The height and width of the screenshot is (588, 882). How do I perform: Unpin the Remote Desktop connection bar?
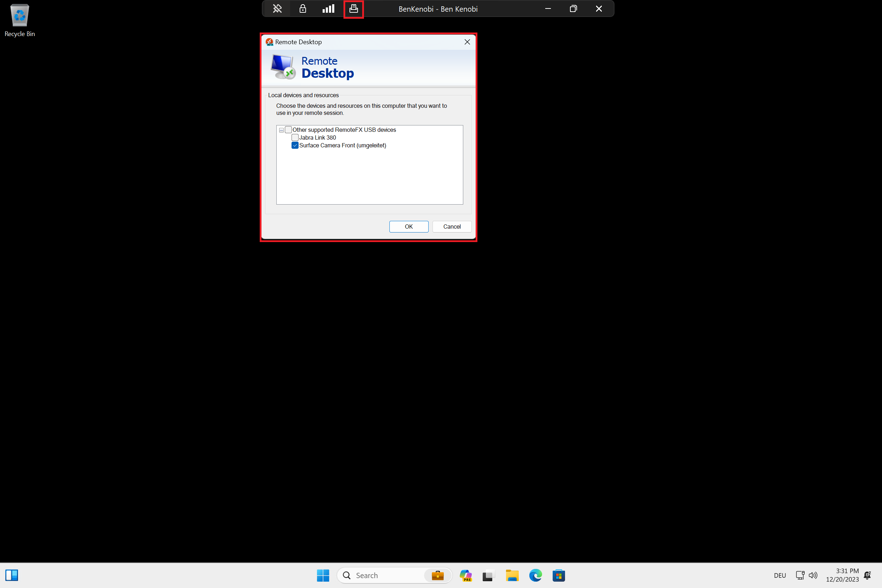pos(277,8)
